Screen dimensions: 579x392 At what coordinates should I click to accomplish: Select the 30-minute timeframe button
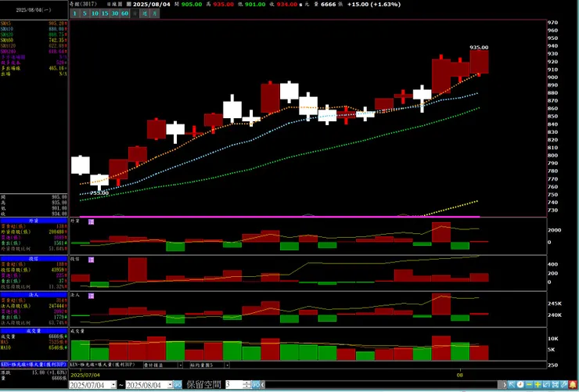click(115, 13)
